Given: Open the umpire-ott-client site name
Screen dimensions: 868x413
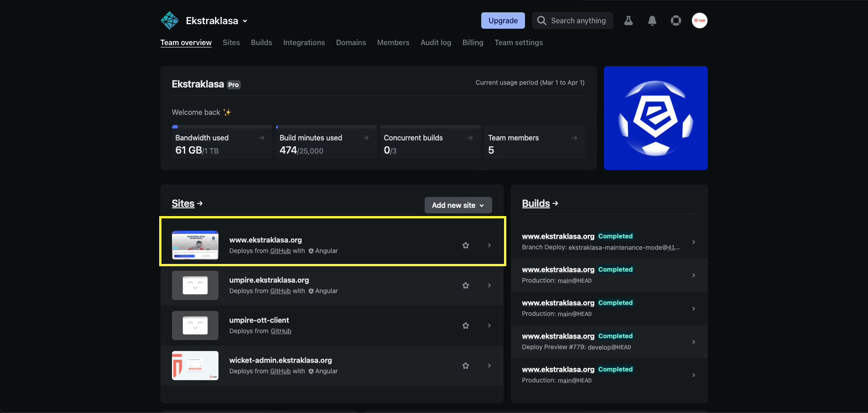Looking at the screenshot, I should [x=259, y=320].
